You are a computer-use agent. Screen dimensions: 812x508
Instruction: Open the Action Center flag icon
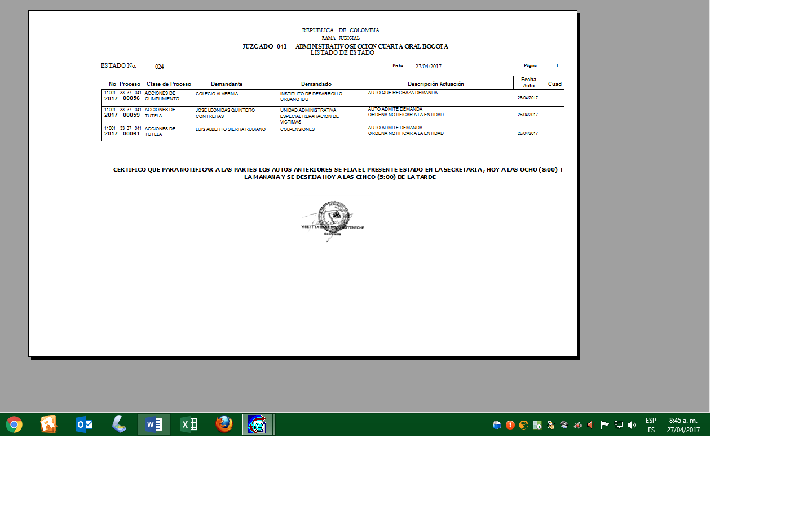tap(604, 425)
